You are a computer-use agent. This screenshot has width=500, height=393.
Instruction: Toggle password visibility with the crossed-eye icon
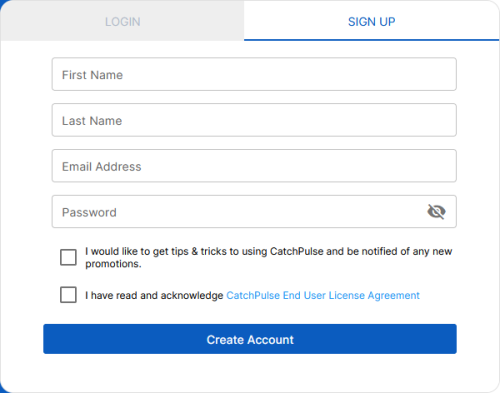[436, 212]
